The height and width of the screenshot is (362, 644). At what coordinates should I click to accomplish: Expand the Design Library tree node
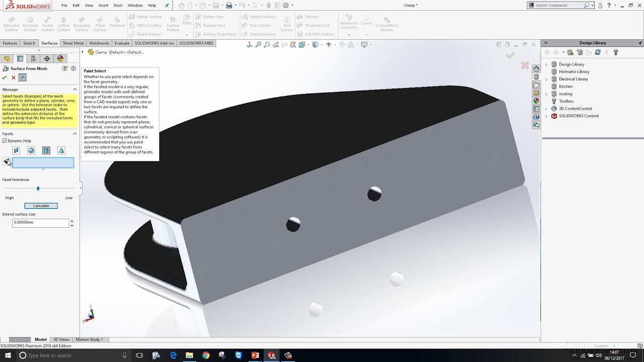pos(546,64)
